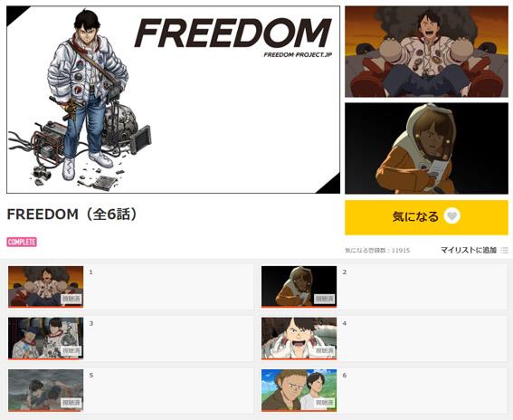Open the orange spacesuit preview image

(427, 148)
